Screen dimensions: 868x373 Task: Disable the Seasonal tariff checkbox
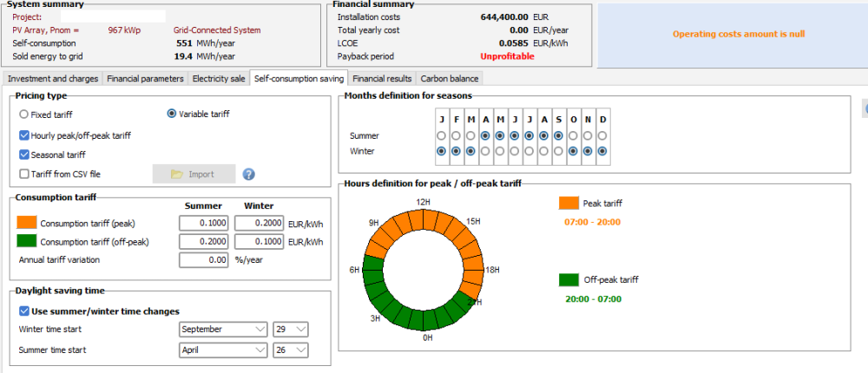pos(24,154)
